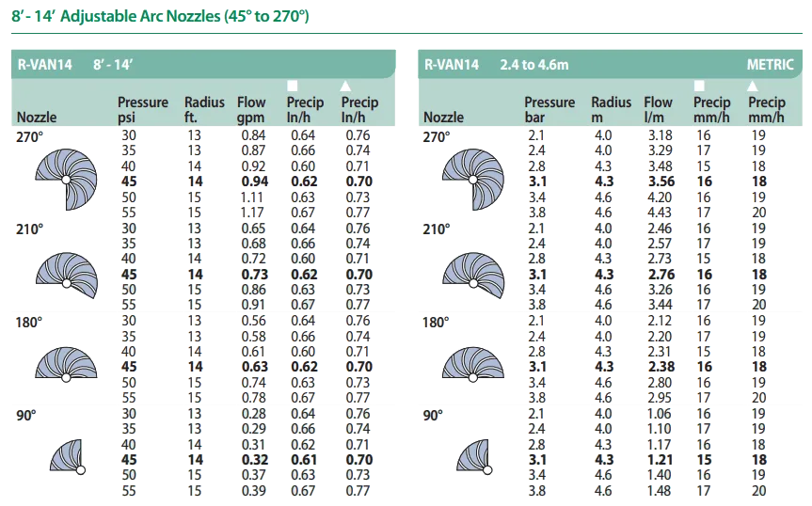Click the page title "8' - 14' Adjustable Arc Nozzles"
Image resolution: width=812 pixels, height=506 pixels.
click(x=160, y=16)
